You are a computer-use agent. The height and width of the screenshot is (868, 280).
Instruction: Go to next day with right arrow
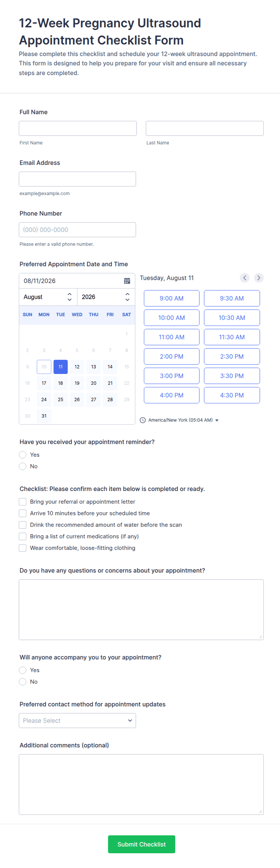coord(259,278)
